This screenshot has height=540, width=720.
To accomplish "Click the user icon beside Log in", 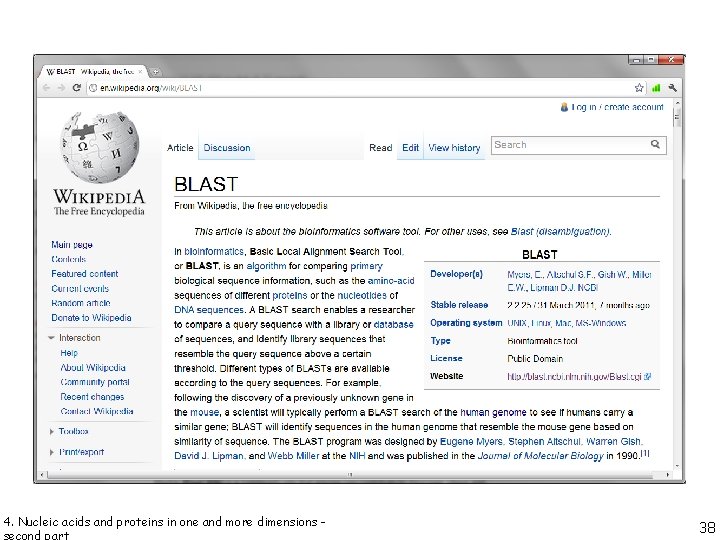I will 564,107.
